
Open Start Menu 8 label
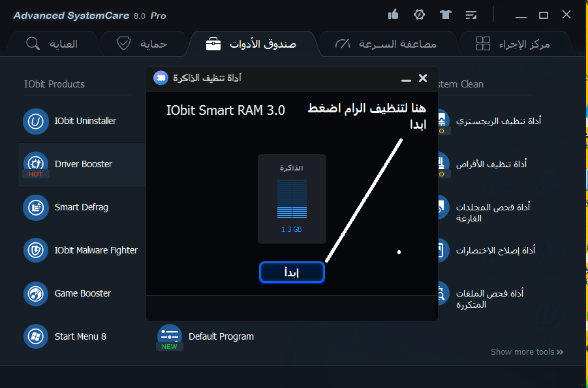pyautogui.click(x=80, y=336)
